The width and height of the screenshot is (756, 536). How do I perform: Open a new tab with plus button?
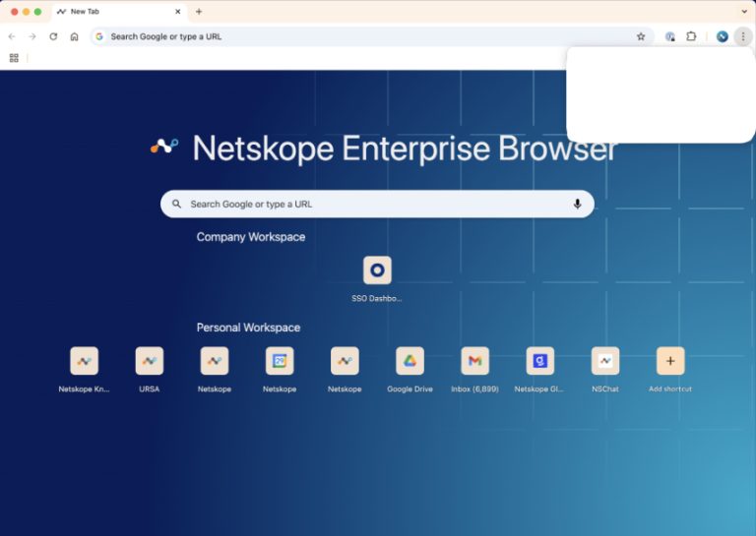point(199,12)
